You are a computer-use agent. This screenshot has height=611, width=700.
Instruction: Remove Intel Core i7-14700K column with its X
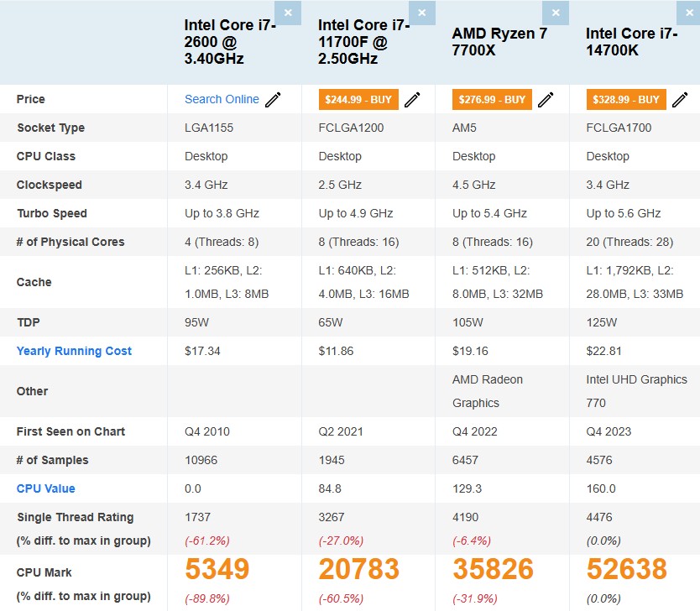(x=689, y=13)
